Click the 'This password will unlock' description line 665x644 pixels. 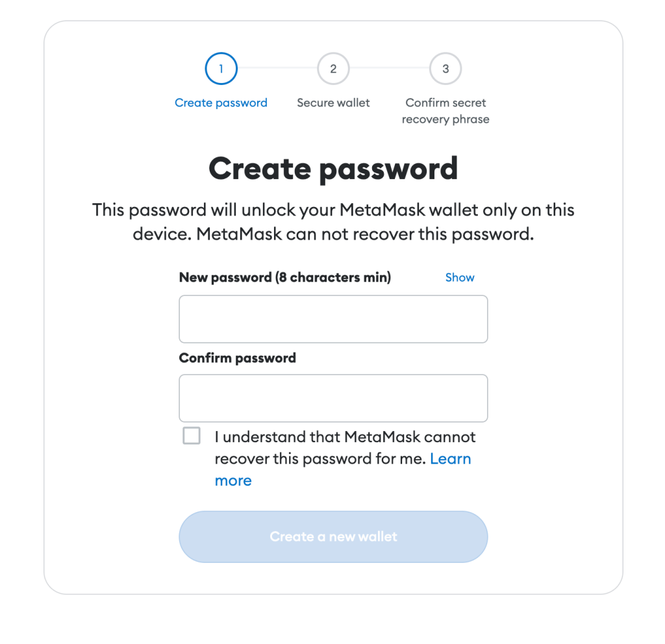point(333,210)
